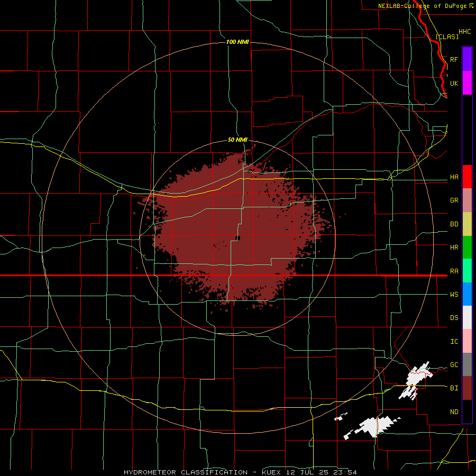The width and height of the screenshot is (476, 476).
Task: Click the HR legend label
Action: point(454,248)
